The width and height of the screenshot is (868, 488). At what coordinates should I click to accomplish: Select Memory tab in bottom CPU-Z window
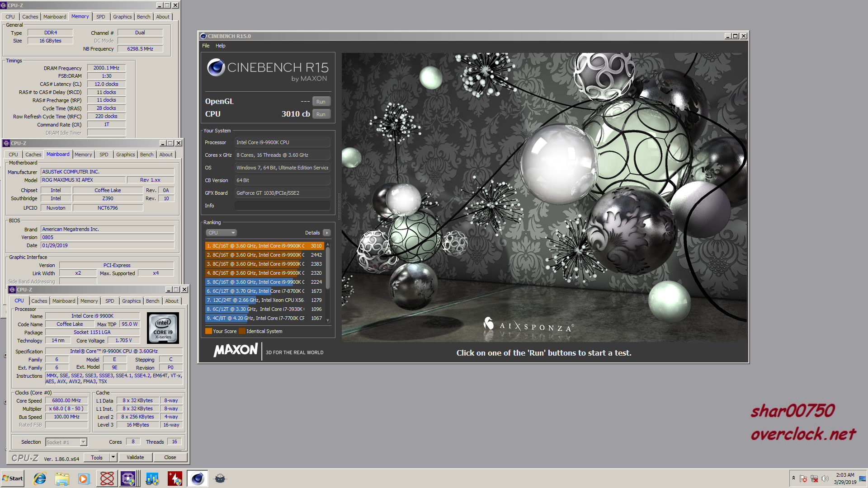coord(89,301)
